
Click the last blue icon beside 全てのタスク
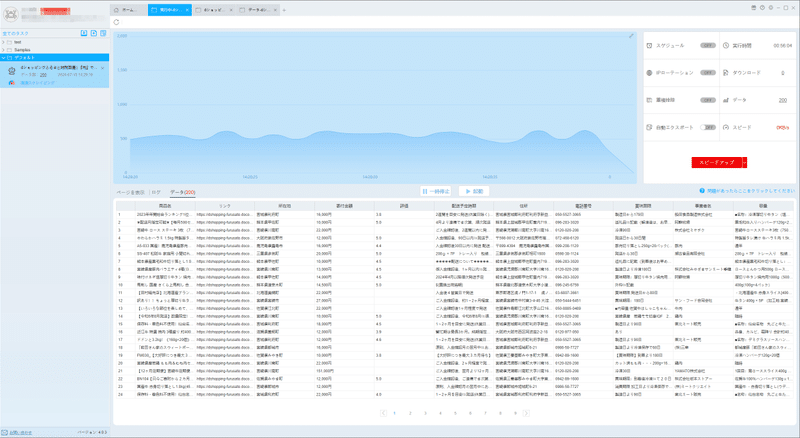click(x=103, y=33)
